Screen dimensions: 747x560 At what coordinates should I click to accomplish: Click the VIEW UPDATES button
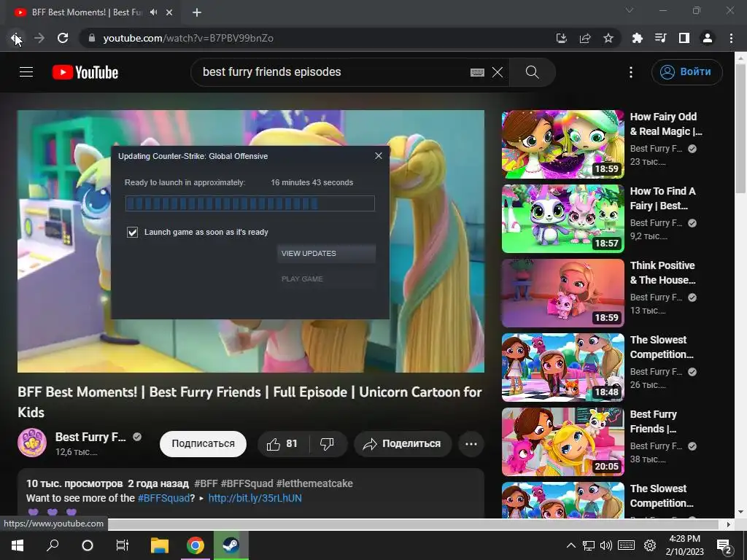[326, 253]
